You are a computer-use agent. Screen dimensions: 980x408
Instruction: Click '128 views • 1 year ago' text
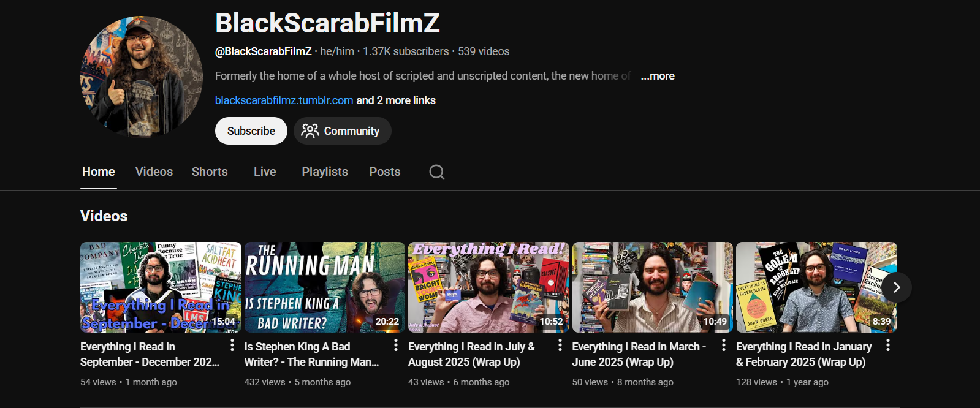click(x=782, y=382)
